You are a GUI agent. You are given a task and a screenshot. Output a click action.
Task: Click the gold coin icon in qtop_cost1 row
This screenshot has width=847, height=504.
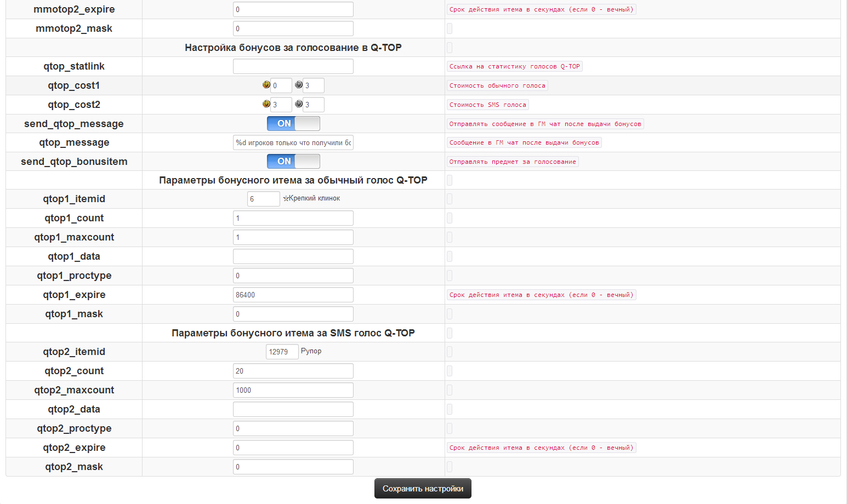[266, 85]
